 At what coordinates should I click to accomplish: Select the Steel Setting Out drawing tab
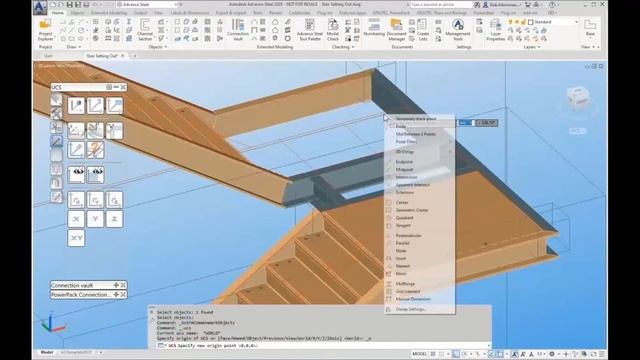pos(102,56)
